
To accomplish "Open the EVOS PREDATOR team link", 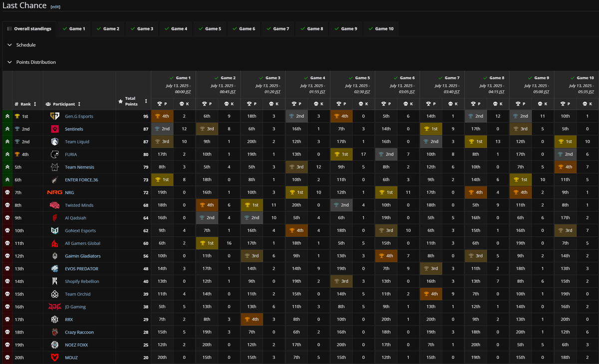I will pos(81,269).
